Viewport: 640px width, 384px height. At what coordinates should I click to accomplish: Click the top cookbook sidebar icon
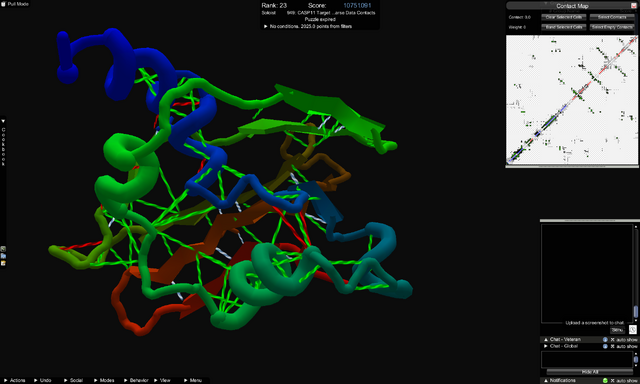[3, 249]
